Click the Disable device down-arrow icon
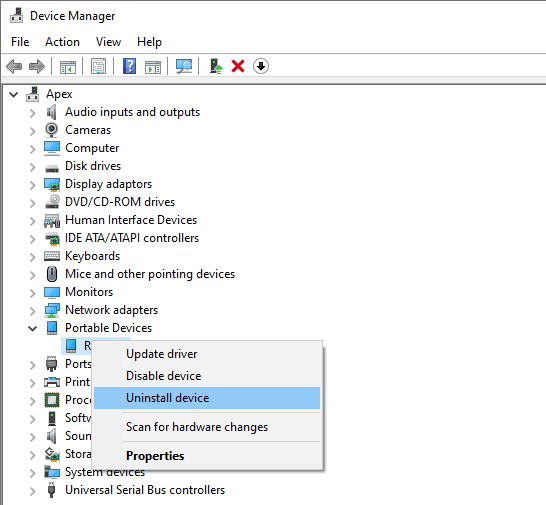This screenshot has height=505, width=546. (x=261, y=66)
